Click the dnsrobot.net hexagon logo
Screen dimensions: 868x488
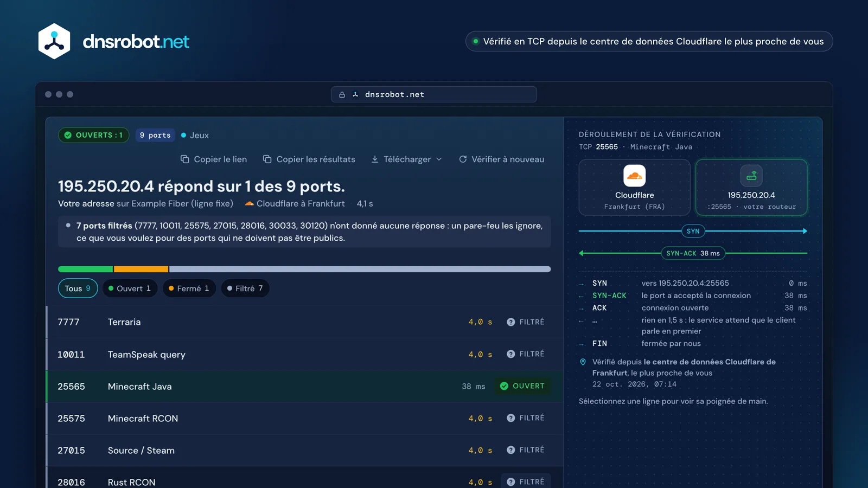[54, 41]
